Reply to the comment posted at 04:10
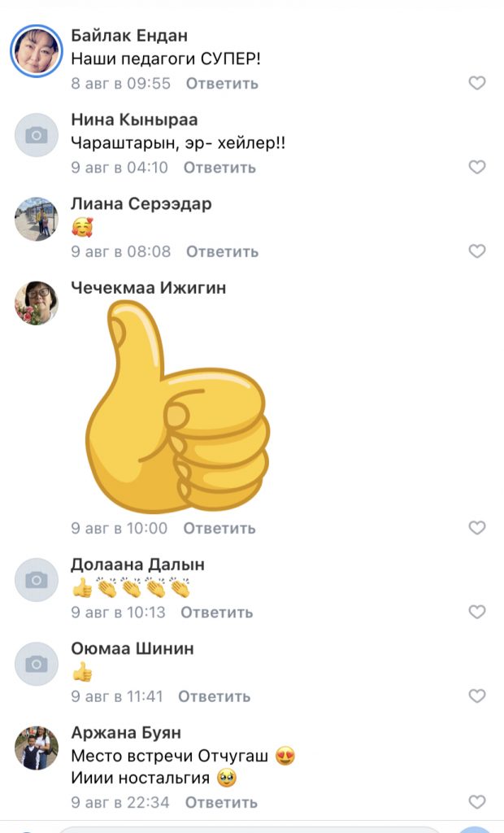Viewport: 504px width, 833px height. pos(219,168)
